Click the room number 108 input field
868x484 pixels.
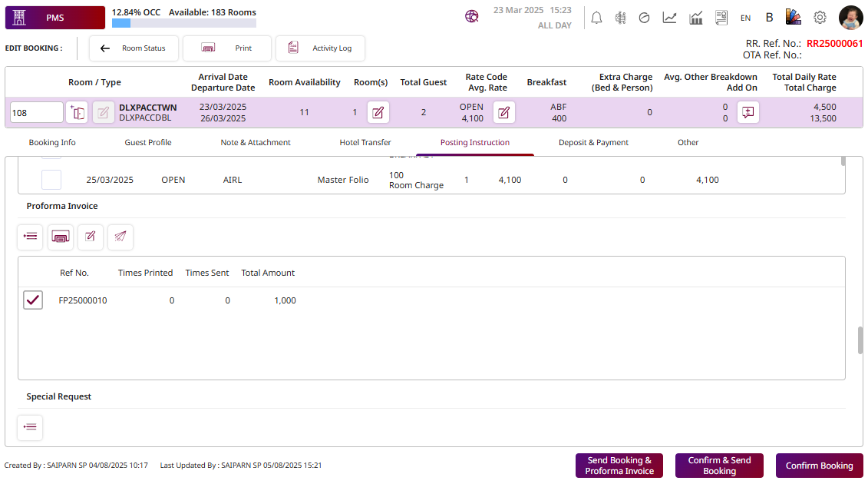[36, 112]
